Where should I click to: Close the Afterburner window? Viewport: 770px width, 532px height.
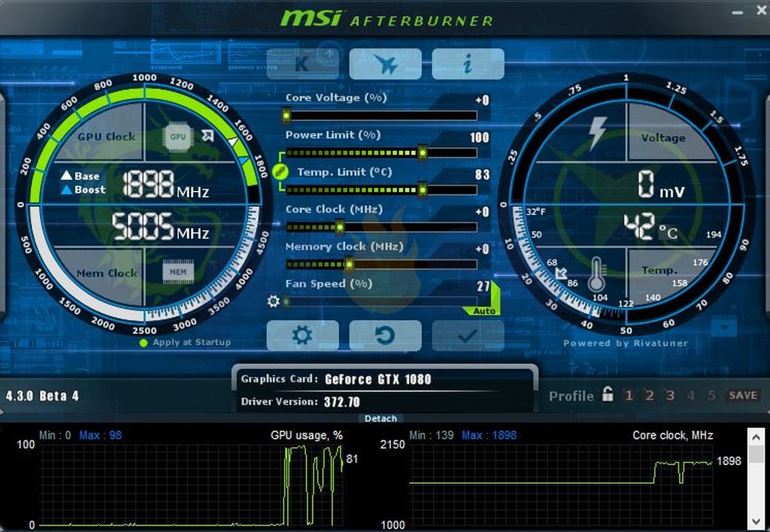click(x=762, y=10)
